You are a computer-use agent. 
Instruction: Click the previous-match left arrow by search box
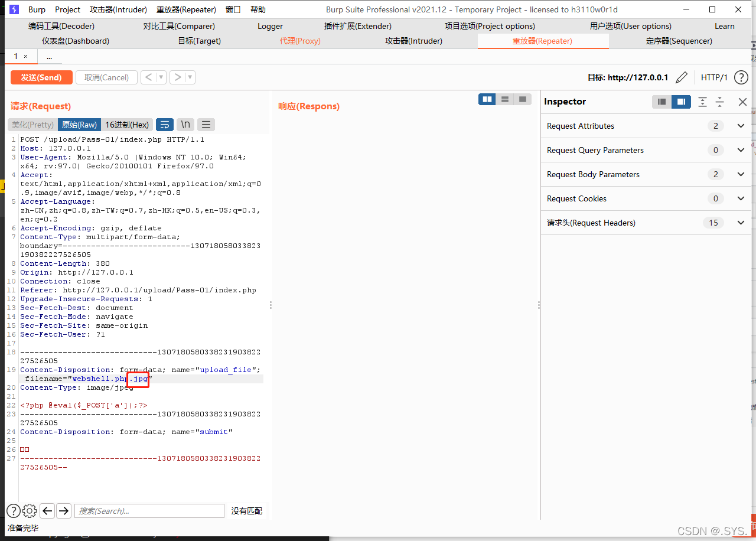tap(47, 511)
